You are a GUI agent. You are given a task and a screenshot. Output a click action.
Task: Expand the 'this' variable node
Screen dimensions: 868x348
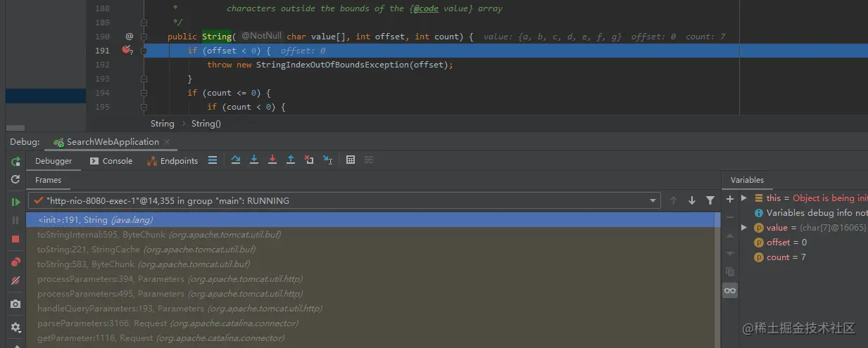point(744,198)
